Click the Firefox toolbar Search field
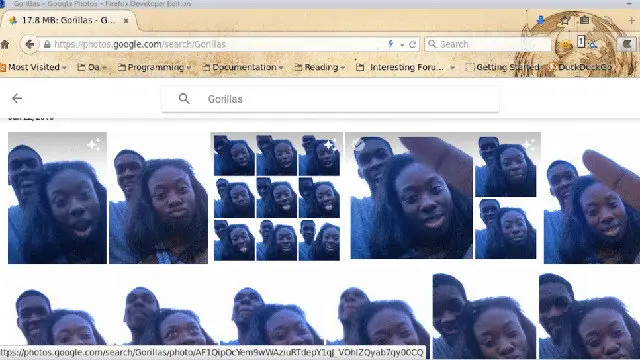 [x=488, y=44]
